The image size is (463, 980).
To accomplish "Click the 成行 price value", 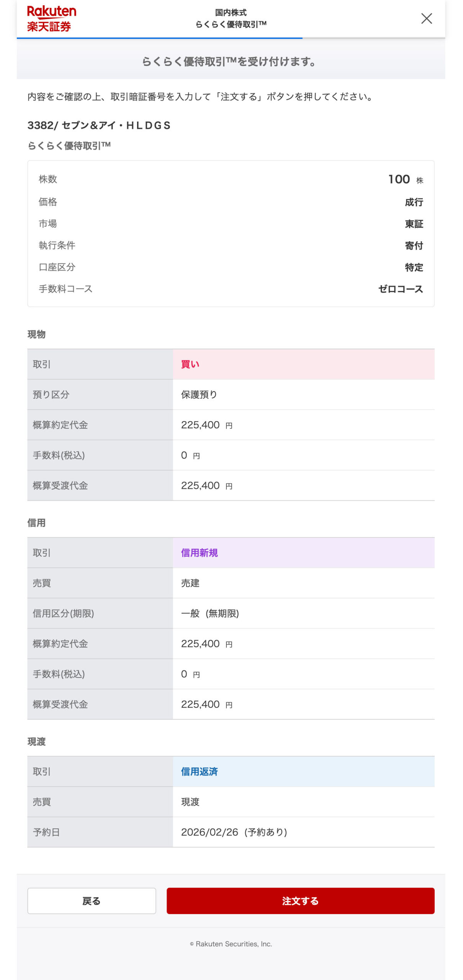I will [414, 202].
